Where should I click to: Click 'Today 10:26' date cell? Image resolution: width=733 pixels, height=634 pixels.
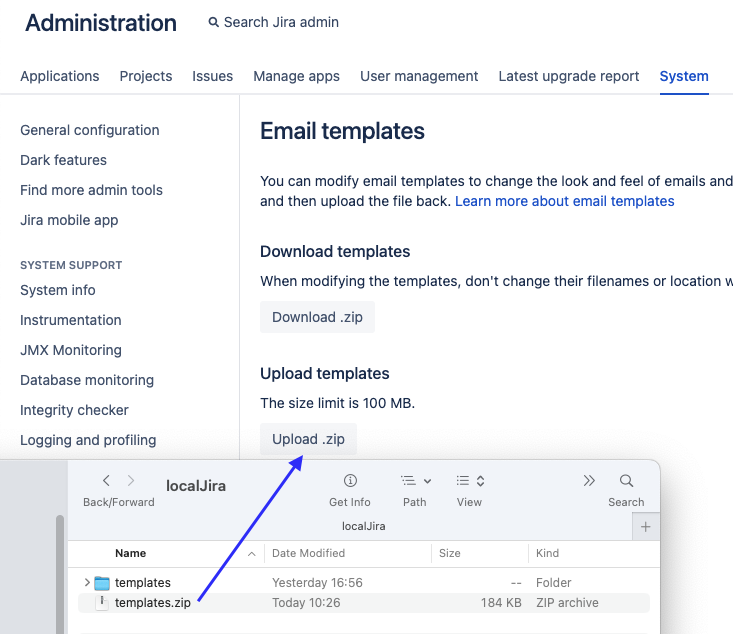point(306,603)
